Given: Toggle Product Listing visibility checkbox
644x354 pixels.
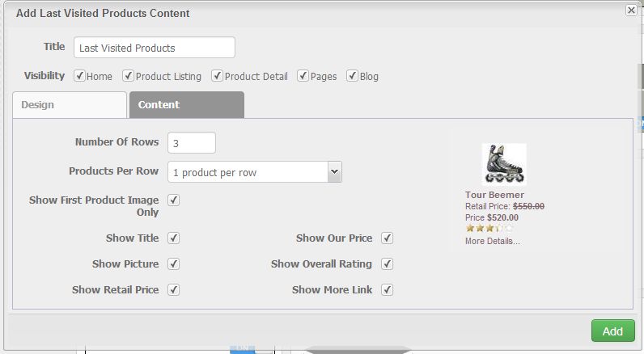Looking at the screenshot, I should point(129,76).
